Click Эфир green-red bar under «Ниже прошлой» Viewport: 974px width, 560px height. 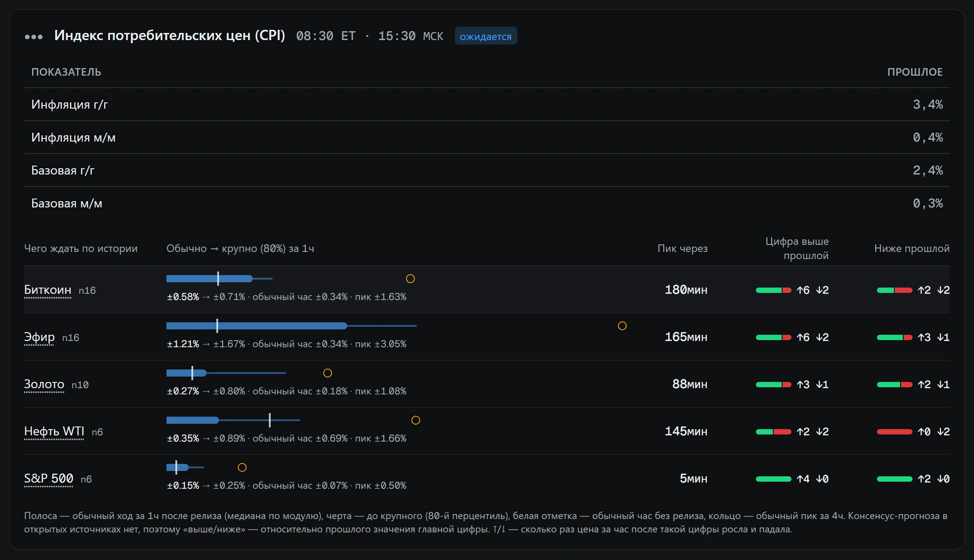coord(895,337)
